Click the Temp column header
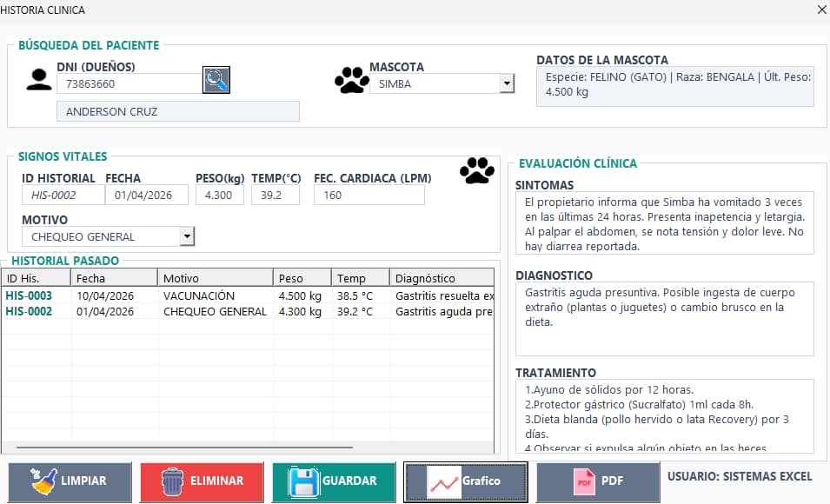Screen dimensions: 830x504 pyautogui.click(x=361, y=278)
